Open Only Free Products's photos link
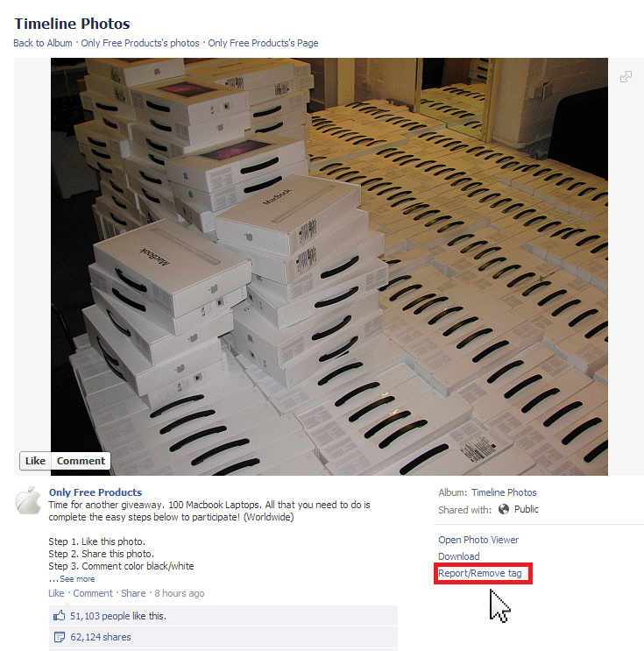Viewport: 644px width, 651px height. [140, 43]
